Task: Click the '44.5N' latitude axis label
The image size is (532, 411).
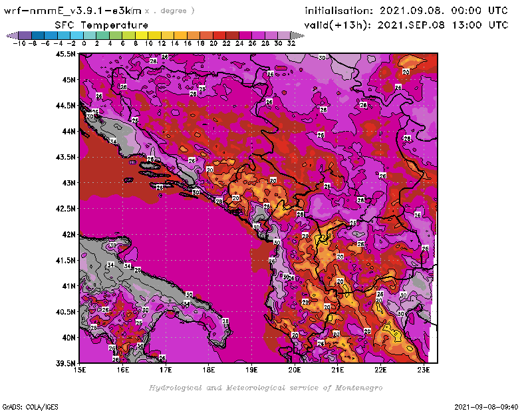Action: point(65,106)
